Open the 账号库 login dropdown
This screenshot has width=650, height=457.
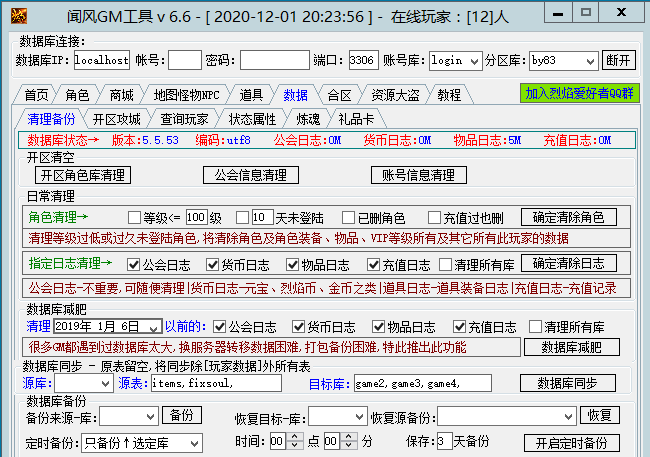[x=475, y=61]
